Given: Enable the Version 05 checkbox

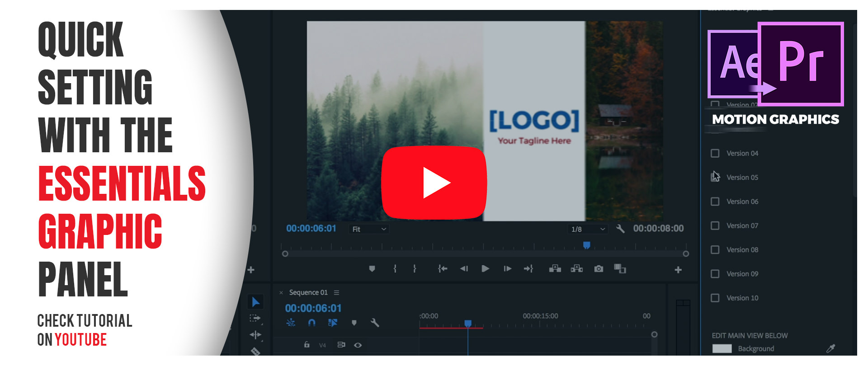Looking at the screenshot, I should (715, 178).
